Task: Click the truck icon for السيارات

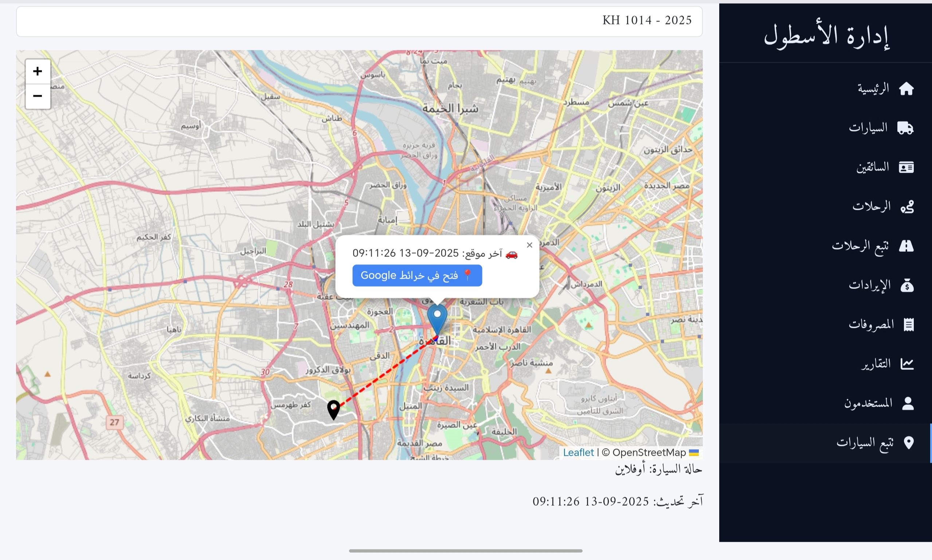Action: pos(905,128)
